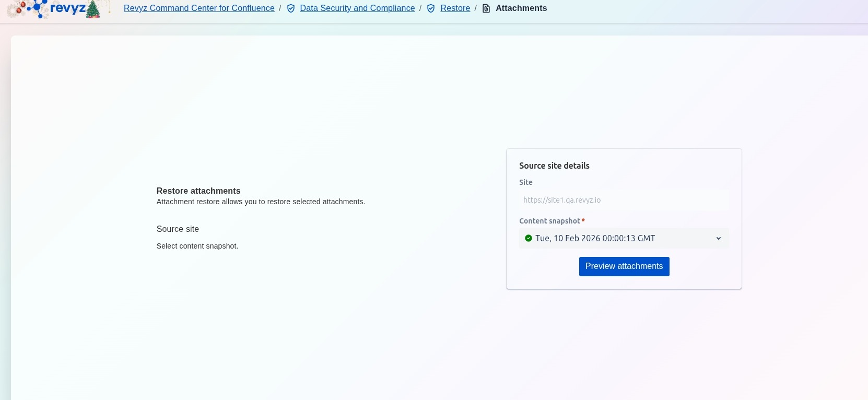Click the Source site step title
Image resolution: width=868 pixels, height=400 pixels.
pos(178,229)
